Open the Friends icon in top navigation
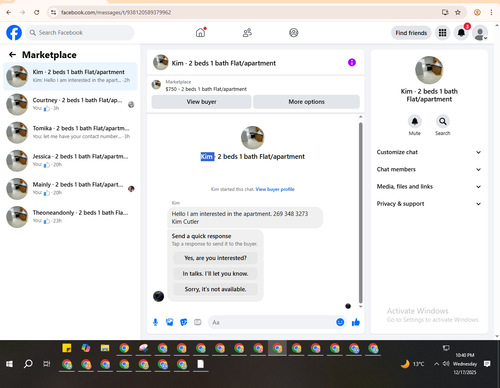500x388 pixels. click(247, 33)
